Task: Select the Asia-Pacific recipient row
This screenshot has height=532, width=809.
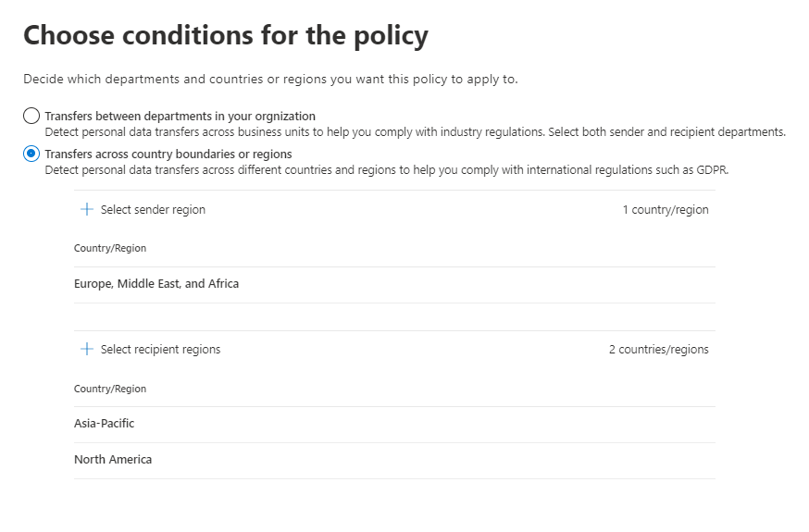Action: point(104,424)
